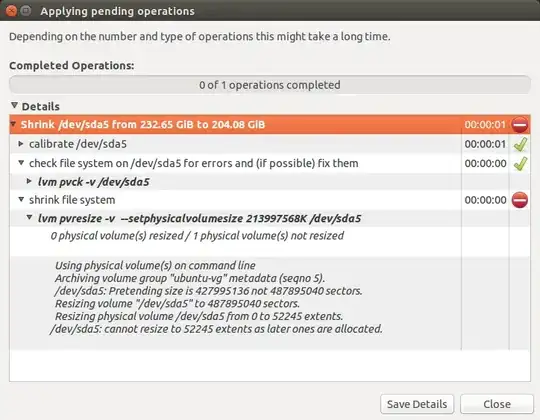The width and height of the screenshot is (540, 420).
Task: Click green checkmark next to calibrate /dev/sda5
Action: coord(520,144)
